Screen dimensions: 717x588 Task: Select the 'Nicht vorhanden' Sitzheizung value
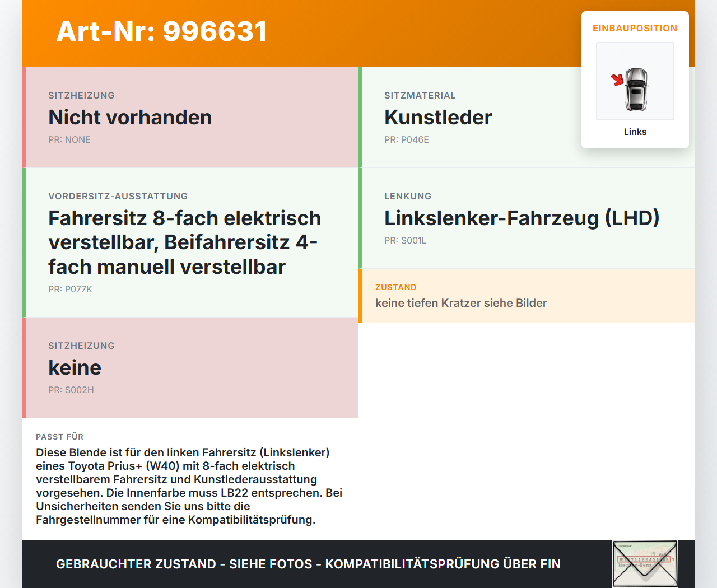click(x=130, y=117)
